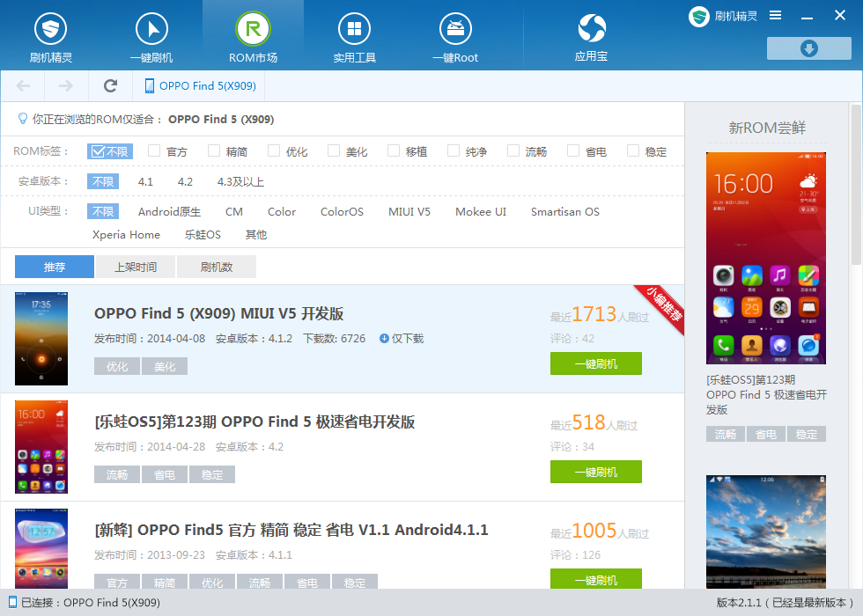Select 不限 for 安卓版本

coord(103,181)
